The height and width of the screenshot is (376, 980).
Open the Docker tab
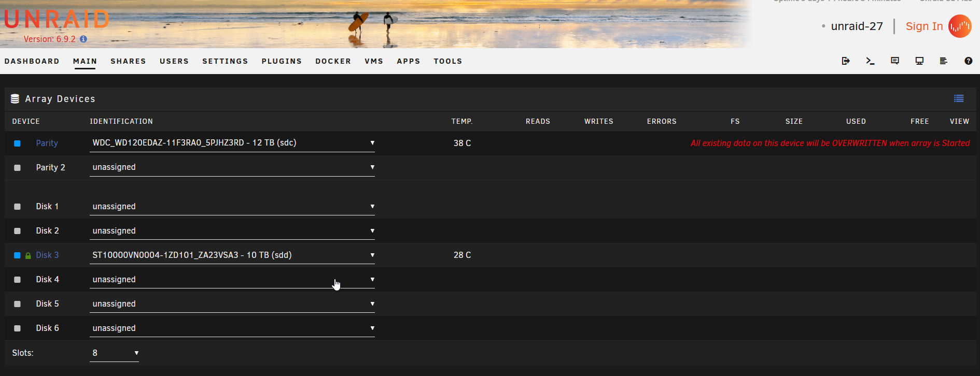(333, 61)
